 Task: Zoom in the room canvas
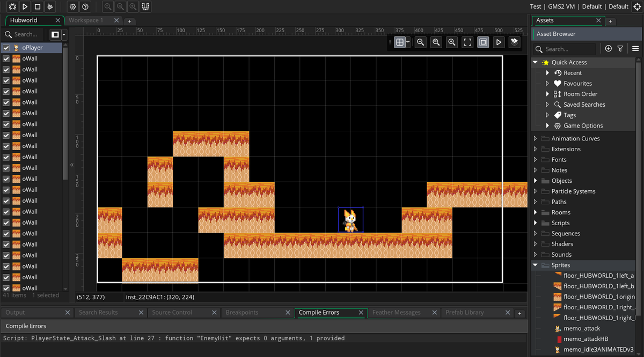[x=452, y=42]
